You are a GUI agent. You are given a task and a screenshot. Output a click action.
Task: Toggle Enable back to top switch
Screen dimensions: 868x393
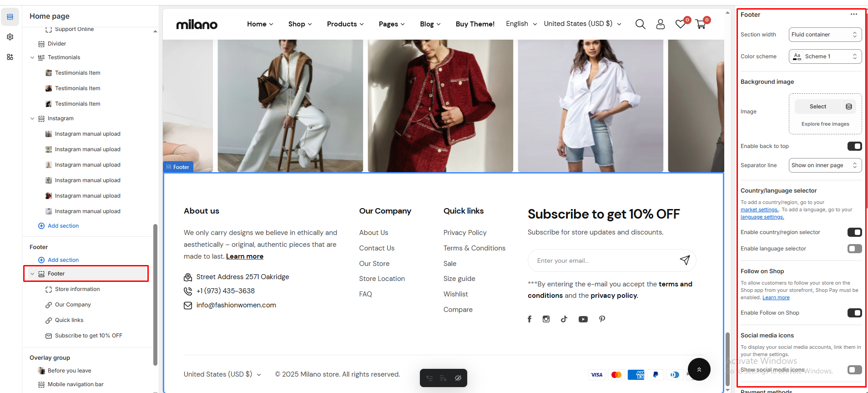coord(854,146)
